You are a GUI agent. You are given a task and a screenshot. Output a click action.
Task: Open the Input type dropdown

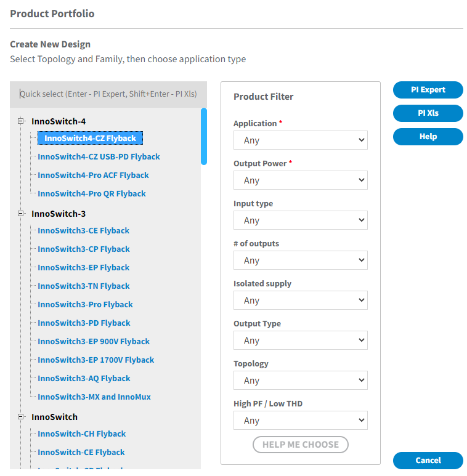pos(300,220)
